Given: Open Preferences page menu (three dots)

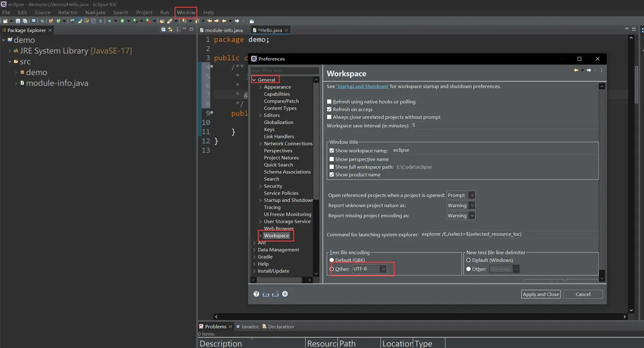Looking at the screenshot, I should [601, 70].
